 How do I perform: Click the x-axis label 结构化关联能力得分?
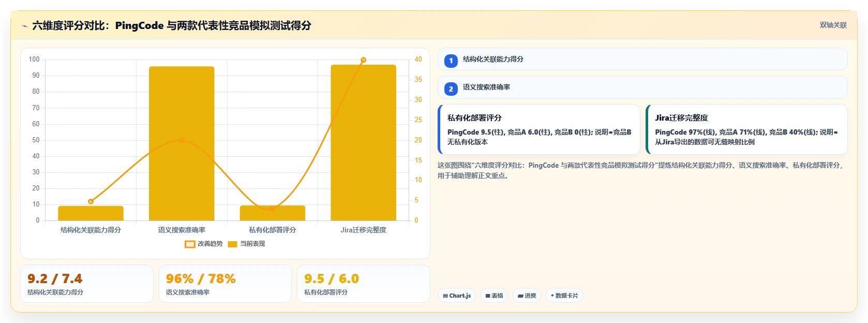91,230
